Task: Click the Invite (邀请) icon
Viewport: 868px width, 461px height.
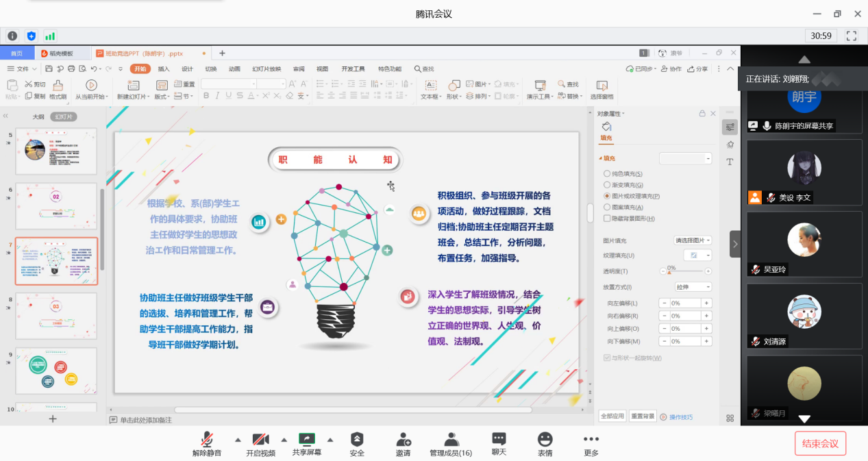Action: [x=403, y=439]
